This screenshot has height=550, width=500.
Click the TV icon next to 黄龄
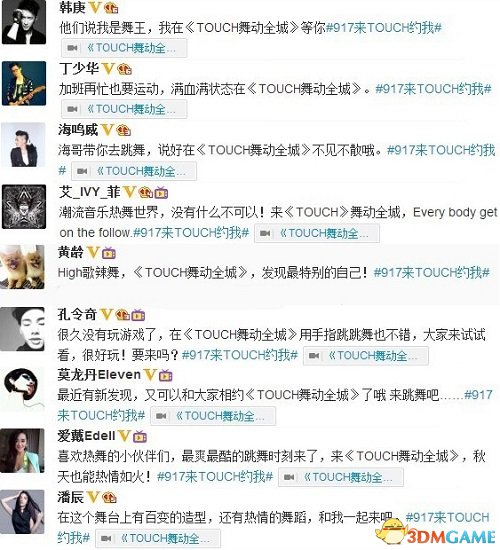pyautogui.click(x=109, y=253)
